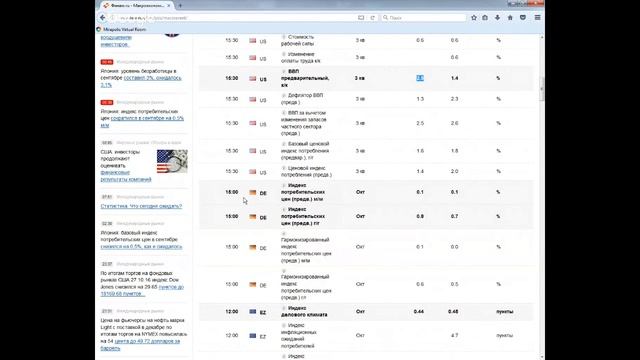Open the Firefox hamburger menu
This screenshot has width=640, height=360.
[538, 18]
